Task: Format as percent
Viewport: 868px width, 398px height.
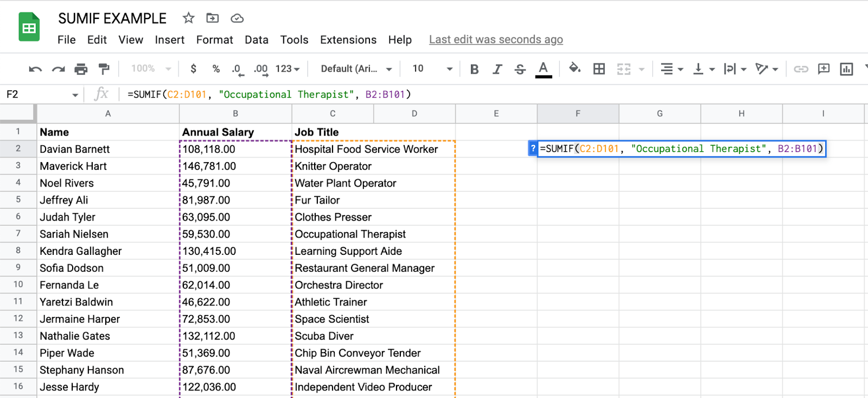Action: pos(216,69)
